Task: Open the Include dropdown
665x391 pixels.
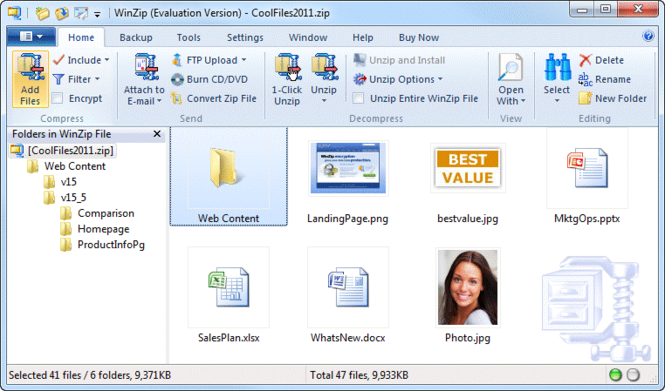Action: coord(81,60)
